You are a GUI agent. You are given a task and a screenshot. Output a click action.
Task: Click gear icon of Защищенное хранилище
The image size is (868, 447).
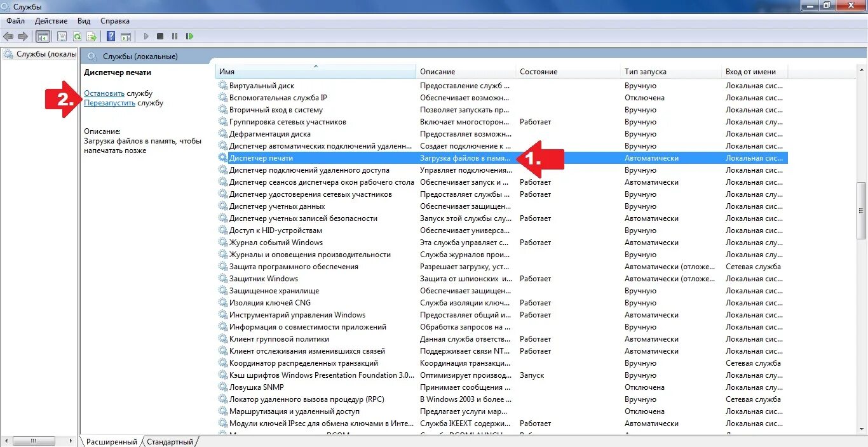[222, 291]
